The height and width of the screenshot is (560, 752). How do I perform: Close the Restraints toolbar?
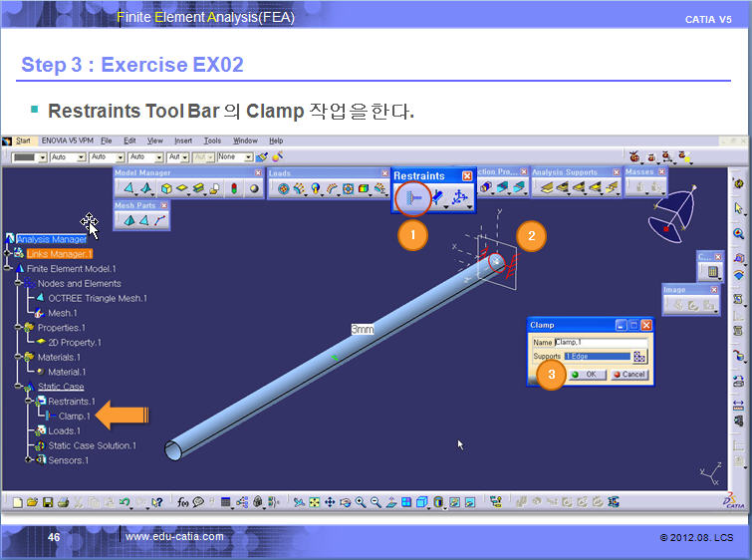pyautogui.click(x=467, y=176)
